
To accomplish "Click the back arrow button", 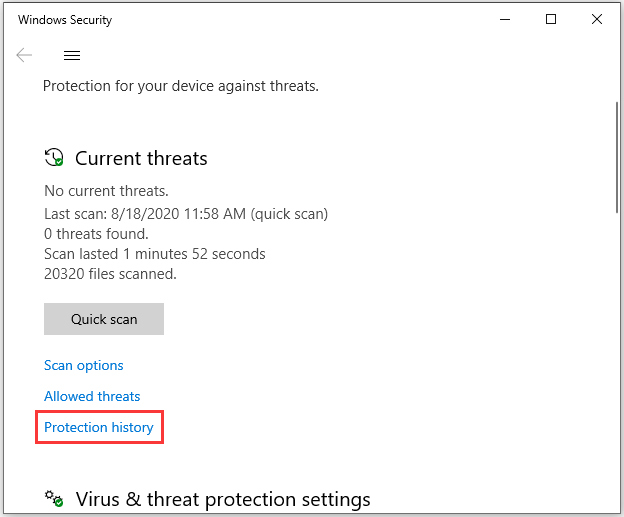I will point(24,55).
